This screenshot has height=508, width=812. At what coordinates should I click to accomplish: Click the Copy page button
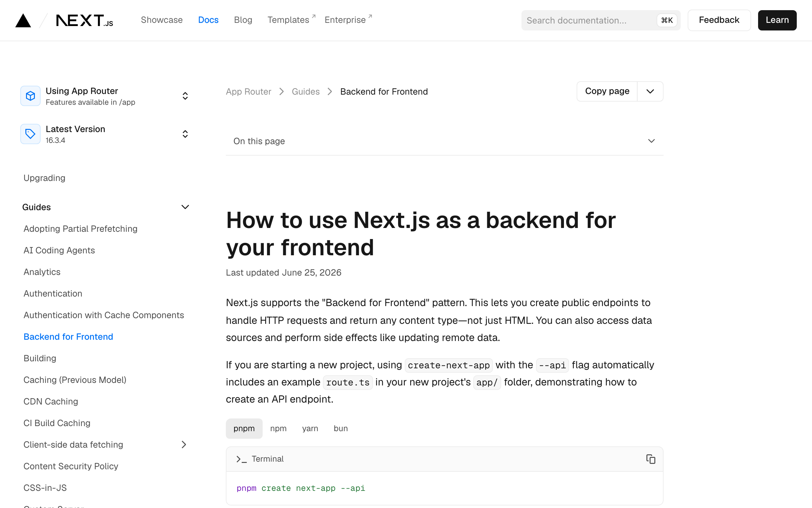pos(607,91)
